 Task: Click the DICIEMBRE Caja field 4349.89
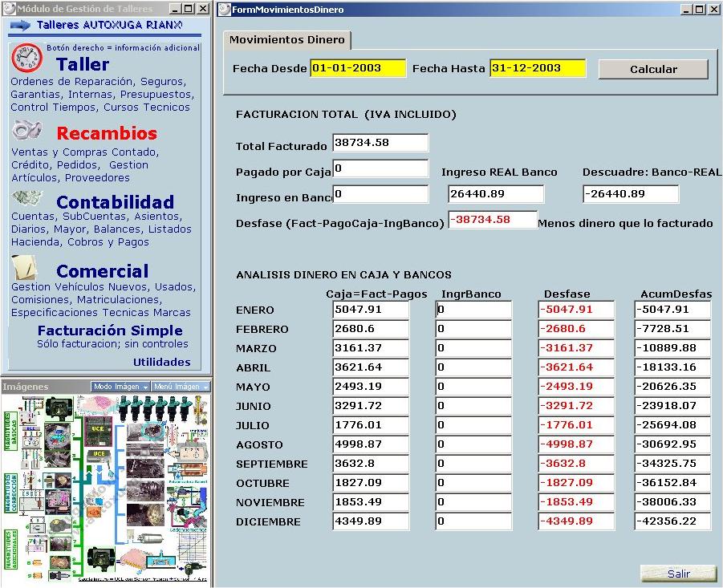coord(371,521)
